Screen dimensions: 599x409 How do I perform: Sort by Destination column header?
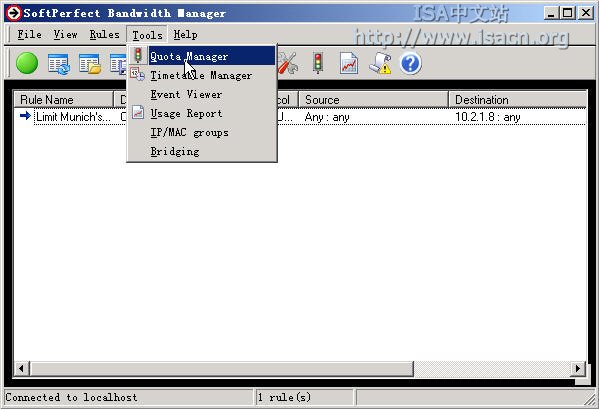[518, 100]
